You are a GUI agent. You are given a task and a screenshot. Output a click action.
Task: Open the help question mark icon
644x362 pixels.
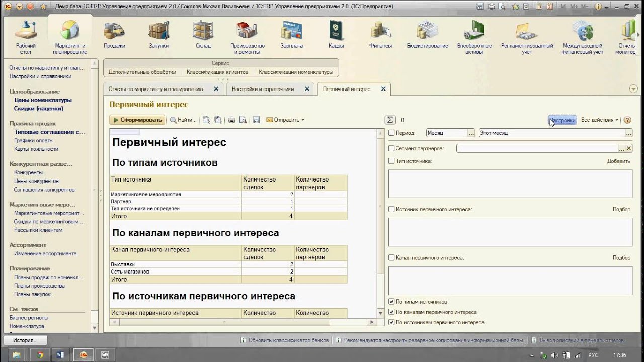tap(627, 120)
